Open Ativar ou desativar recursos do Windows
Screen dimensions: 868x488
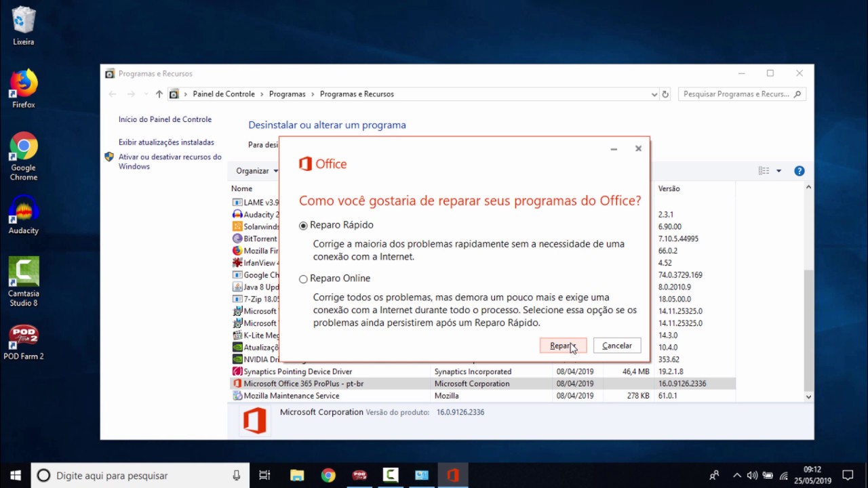pos(170,161)
